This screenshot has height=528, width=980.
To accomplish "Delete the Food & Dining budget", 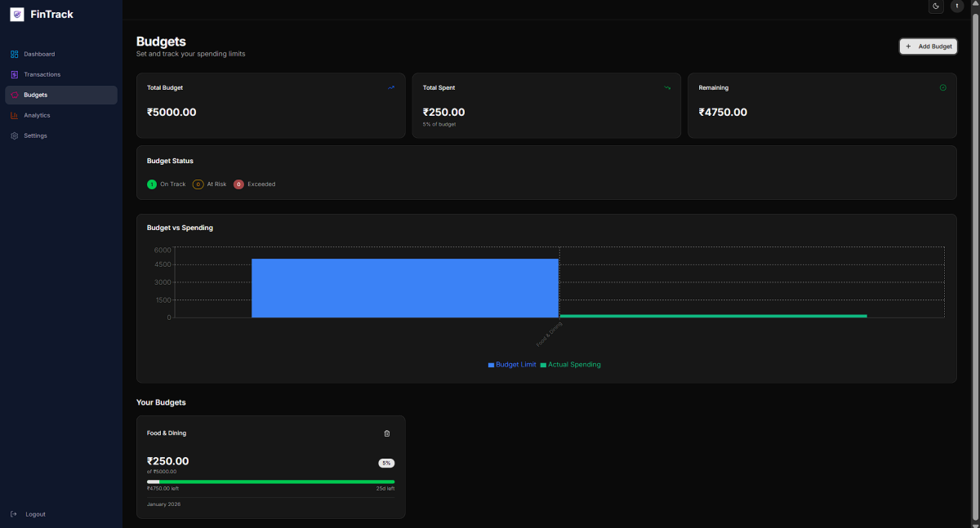I will (387, 433).
